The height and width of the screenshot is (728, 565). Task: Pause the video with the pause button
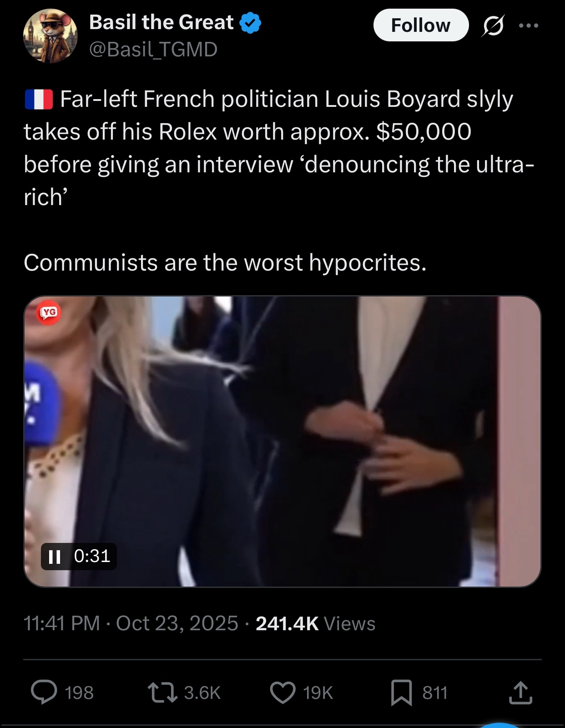tap(55, 557)
